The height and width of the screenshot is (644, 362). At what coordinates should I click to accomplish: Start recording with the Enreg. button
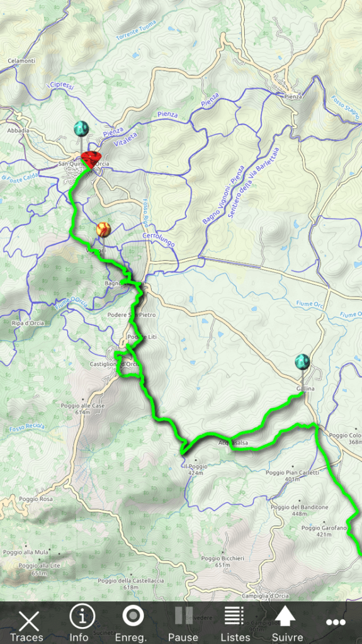pos(133,617)
